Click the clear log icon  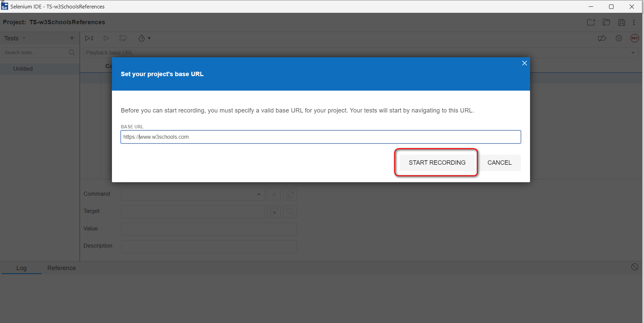pyautogui.click(x=634, y=267)
